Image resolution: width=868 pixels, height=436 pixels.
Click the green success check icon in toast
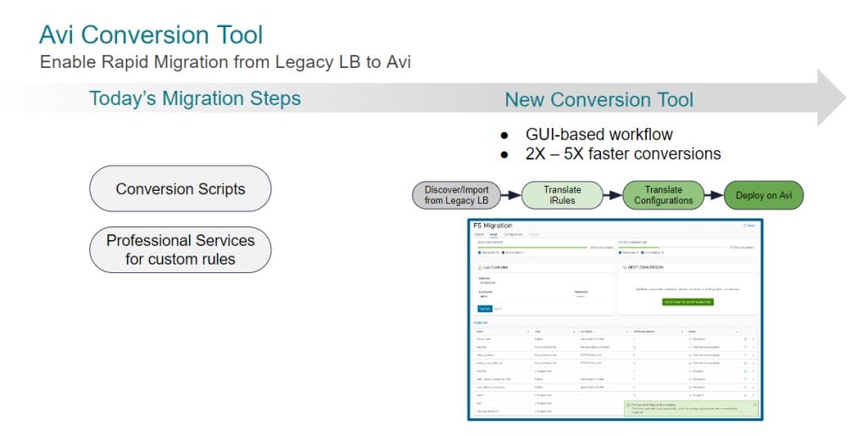pos(628,405)
